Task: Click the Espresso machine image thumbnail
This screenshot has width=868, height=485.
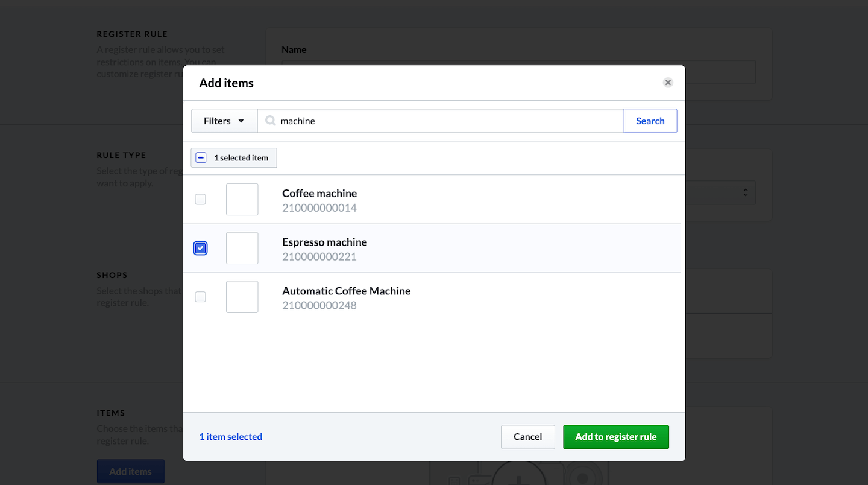Action: pyautogui.click(x=242, y=248)
